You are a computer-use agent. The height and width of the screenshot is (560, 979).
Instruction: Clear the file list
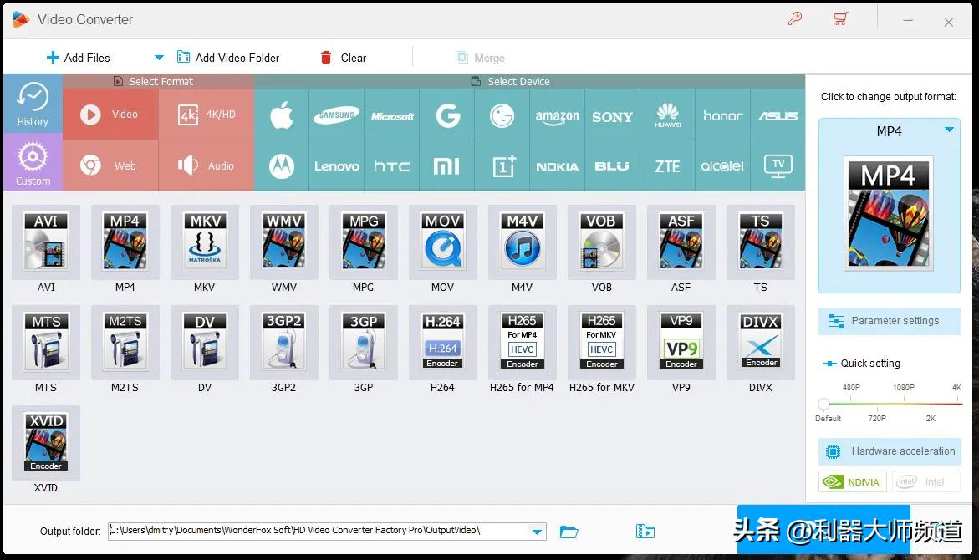click(x=343, y=58)
